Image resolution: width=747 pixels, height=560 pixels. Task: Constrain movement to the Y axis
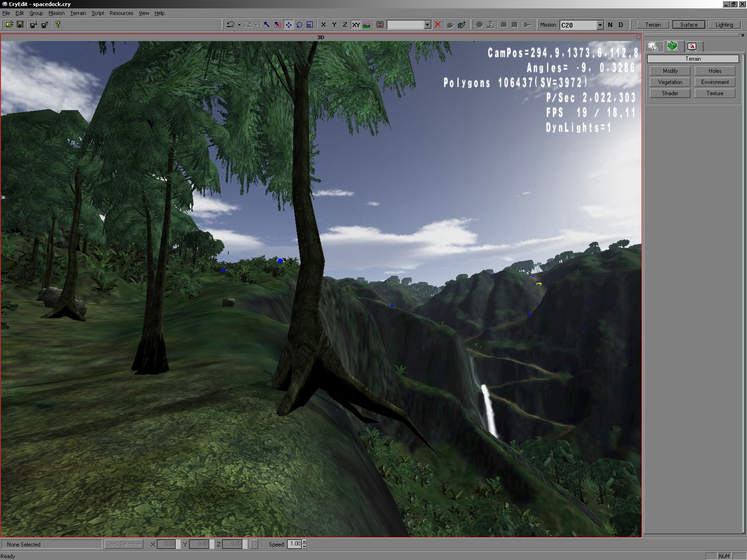pos(334,25)
